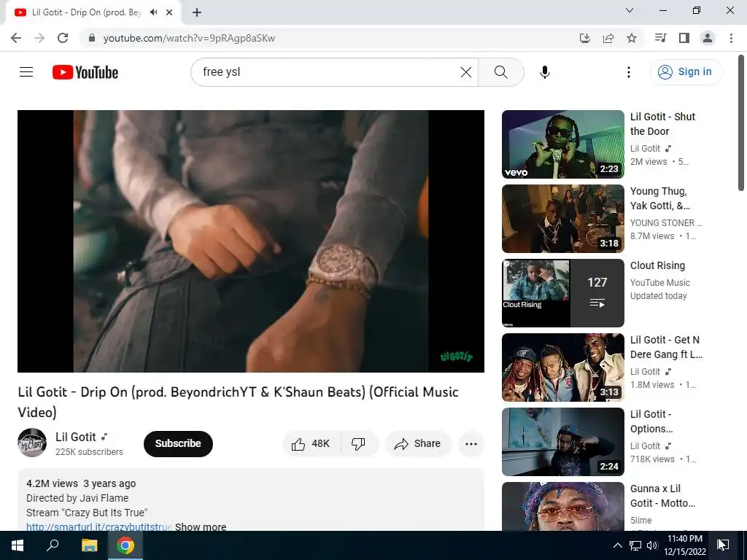Open the YouTube hamburger guide menu

[26, 72]
